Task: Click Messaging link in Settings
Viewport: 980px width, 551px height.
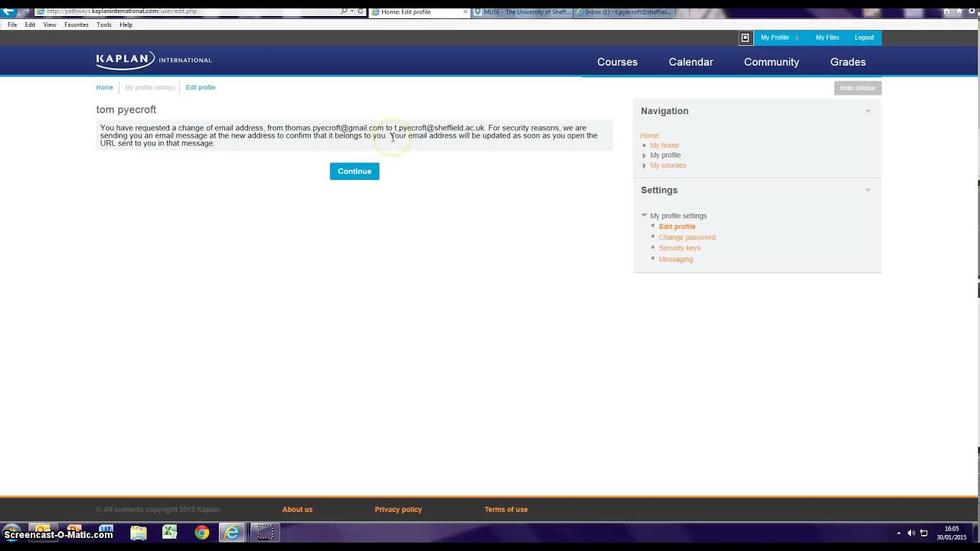Action: tap(675, 259)
